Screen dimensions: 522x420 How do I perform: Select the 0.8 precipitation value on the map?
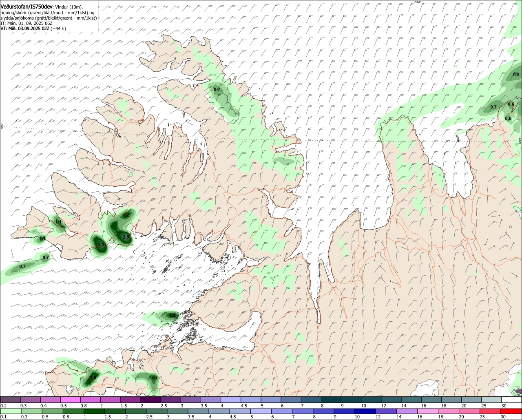[516, 75]
